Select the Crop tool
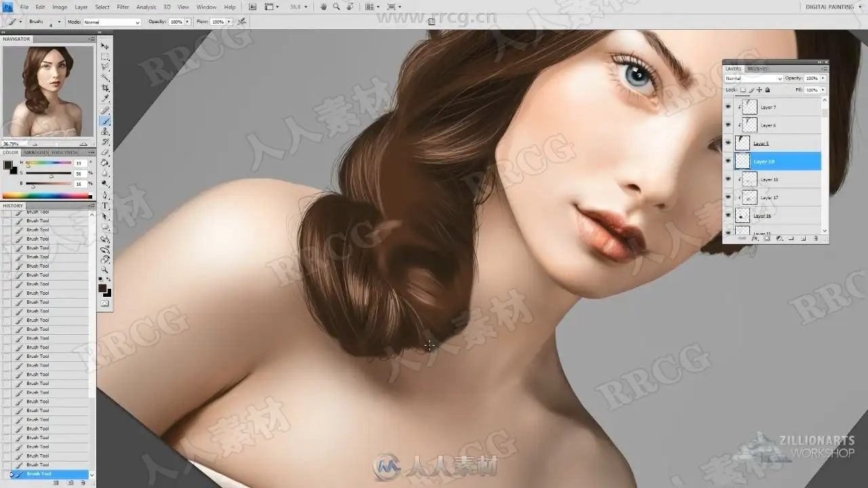 [105, 88]
